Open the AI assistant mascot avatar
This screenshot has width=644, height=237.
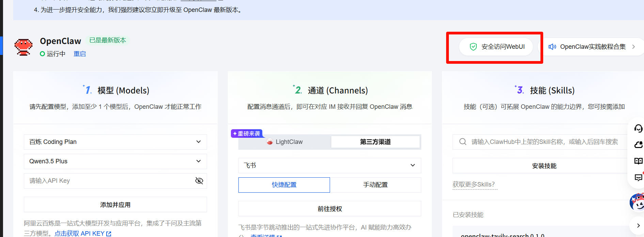[637, 202]
